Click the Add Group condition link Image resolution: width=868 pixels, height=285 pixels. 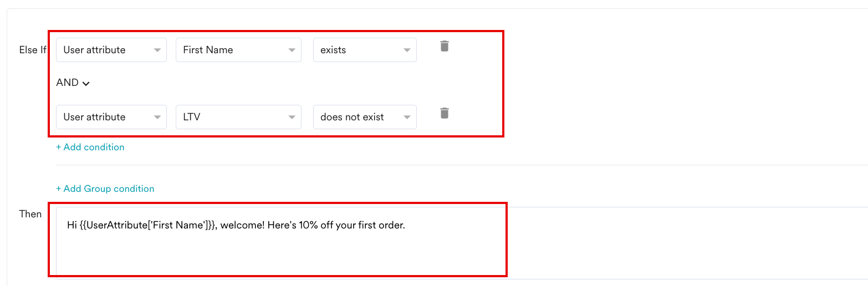coord(105,189)
